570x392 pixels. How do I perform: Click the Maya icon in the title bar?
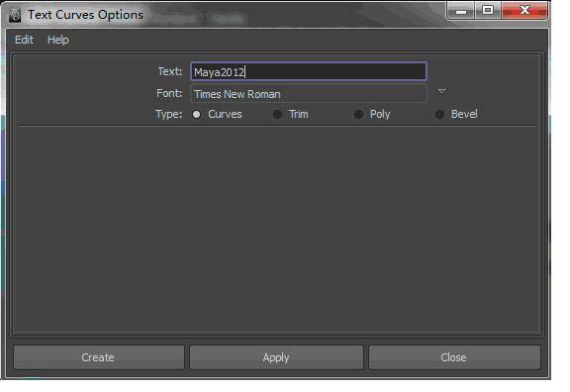point(15,15)
